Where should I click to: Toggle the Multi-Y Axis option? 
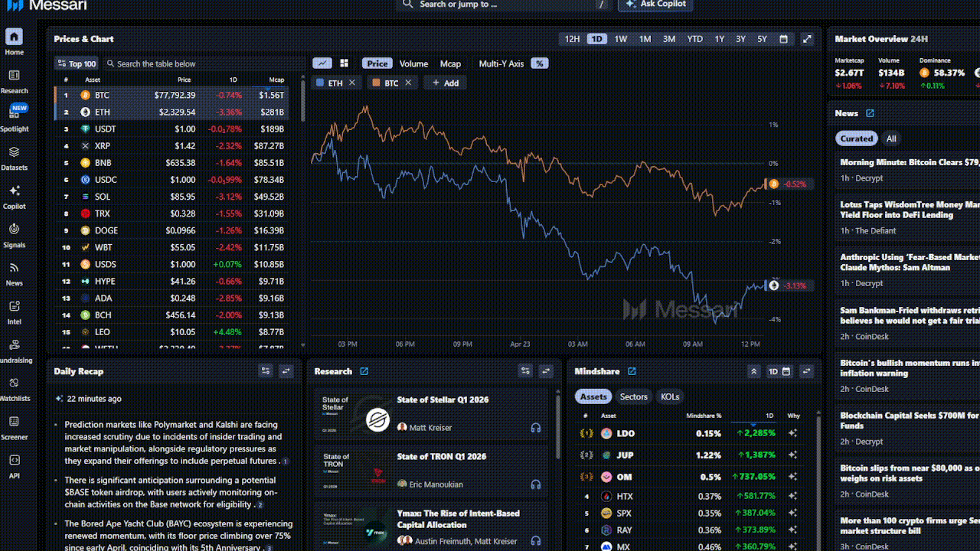point(501,64)
